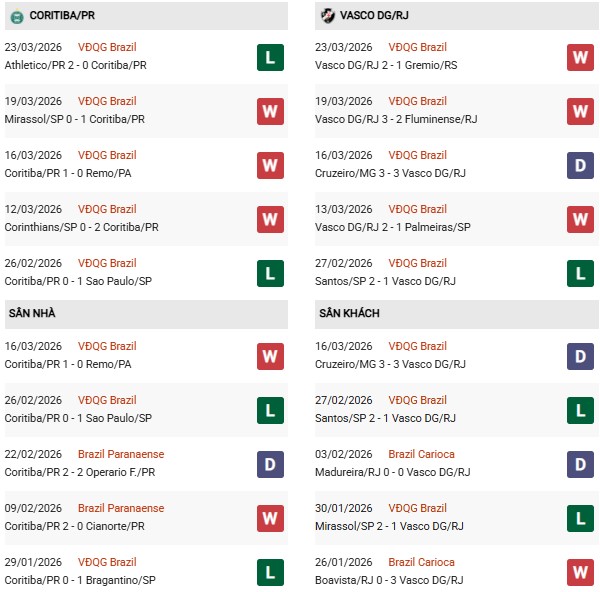
Task: Click D badge for Coritiba 2-2 Operario match
Action: [x=269, y=464]
